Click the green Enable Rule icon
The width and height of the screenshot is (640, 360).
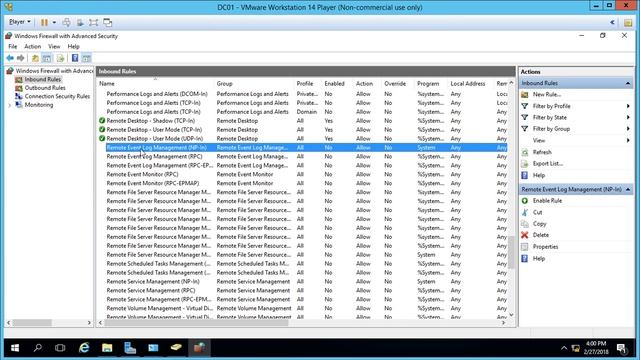(525, 201)
